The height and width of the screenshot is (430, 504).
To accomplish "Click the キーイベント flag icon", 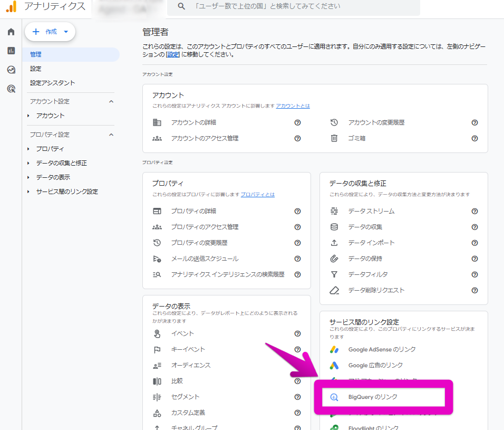I will (157, 350).
